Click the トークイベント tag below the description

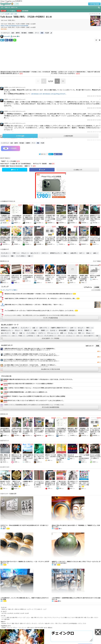5,33
